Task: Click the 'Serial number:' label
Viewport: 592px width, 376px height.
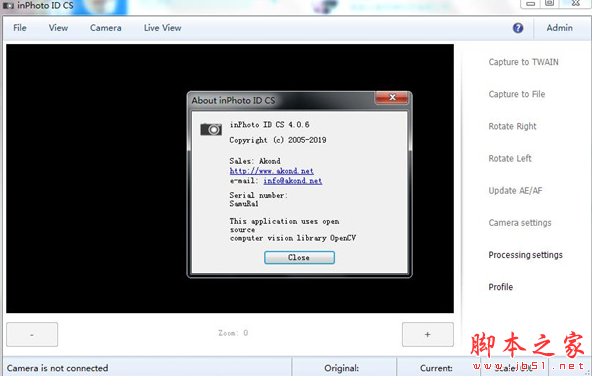Action: [259, 195]
